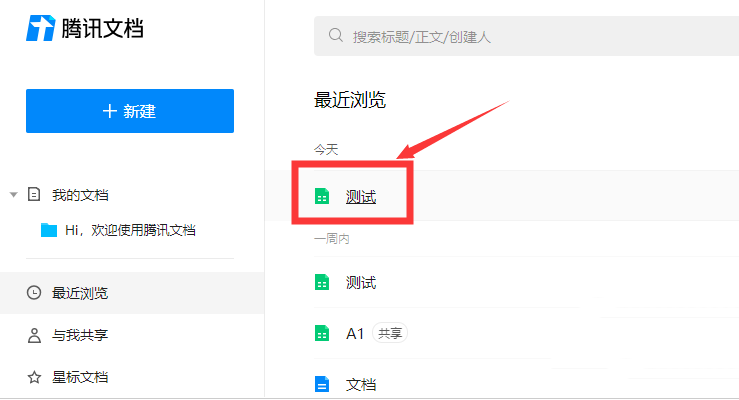Open 测试 listed under 一周内

361,283
